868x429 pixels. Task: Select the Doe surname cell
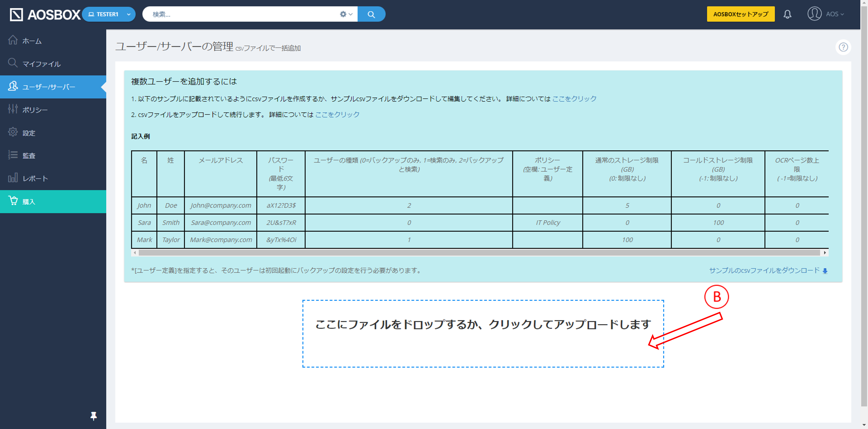(x=171, y=206)
